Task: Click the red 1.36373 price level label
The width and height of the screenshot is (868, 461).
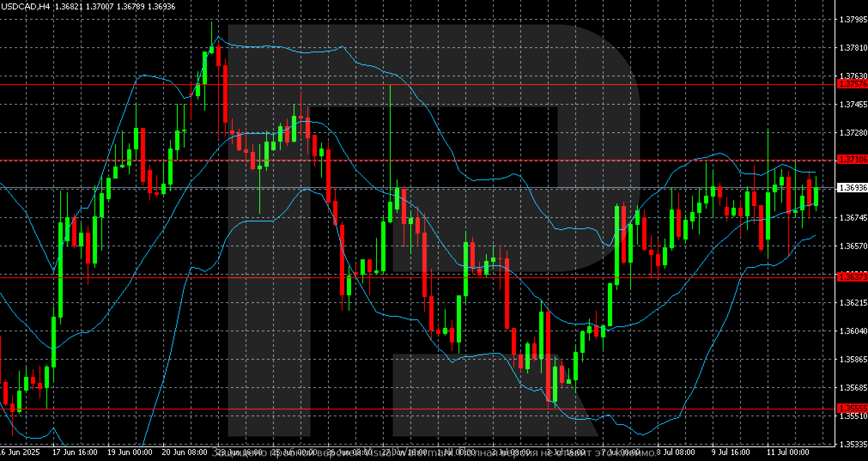Action: pyautogui.click(x=853, y=277)
